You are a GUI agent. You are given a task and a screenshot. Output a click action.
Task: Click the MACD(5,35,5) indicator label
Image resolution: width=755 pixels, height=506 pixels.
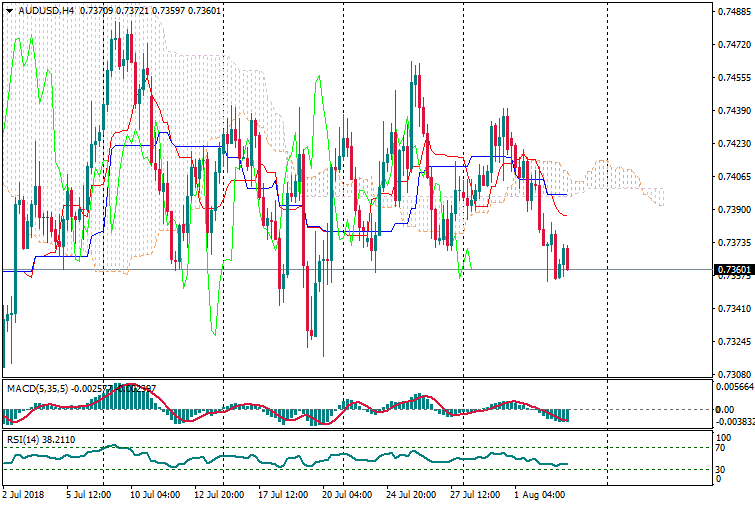click(x=37, y=387)
